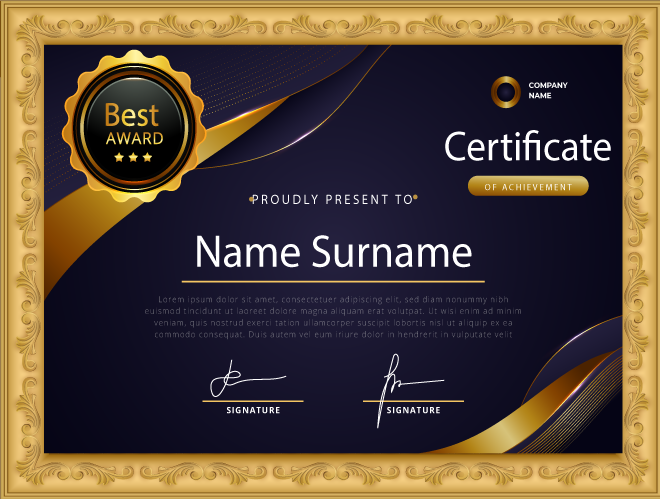The image size is (660, 499).
Task: Select the gold dot before PROUDLY
Action: pyautogui.click(x=250, y=198)
